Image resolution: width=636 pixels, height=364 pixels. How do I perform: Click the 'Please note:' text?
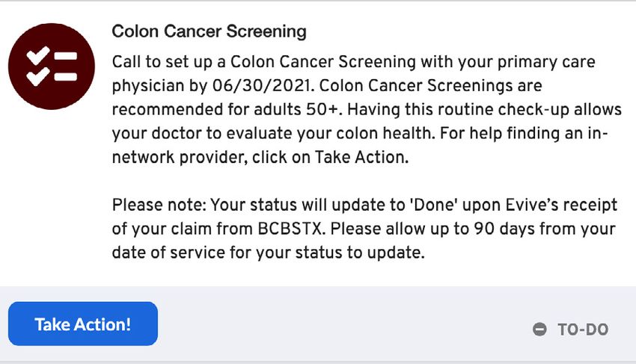159,205
